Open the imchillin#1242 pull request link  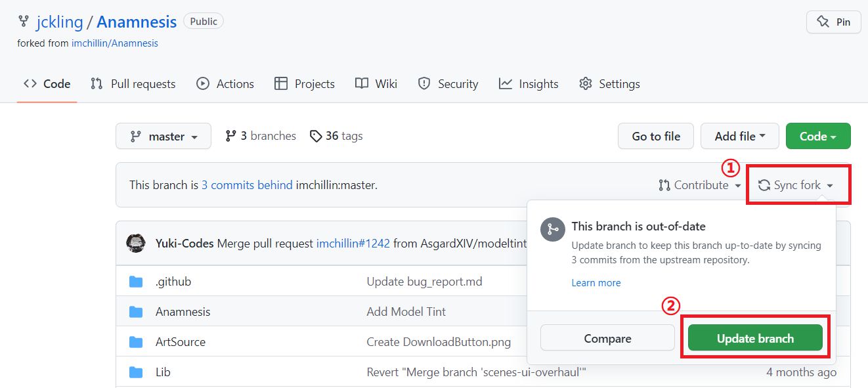tap(353, 244)
